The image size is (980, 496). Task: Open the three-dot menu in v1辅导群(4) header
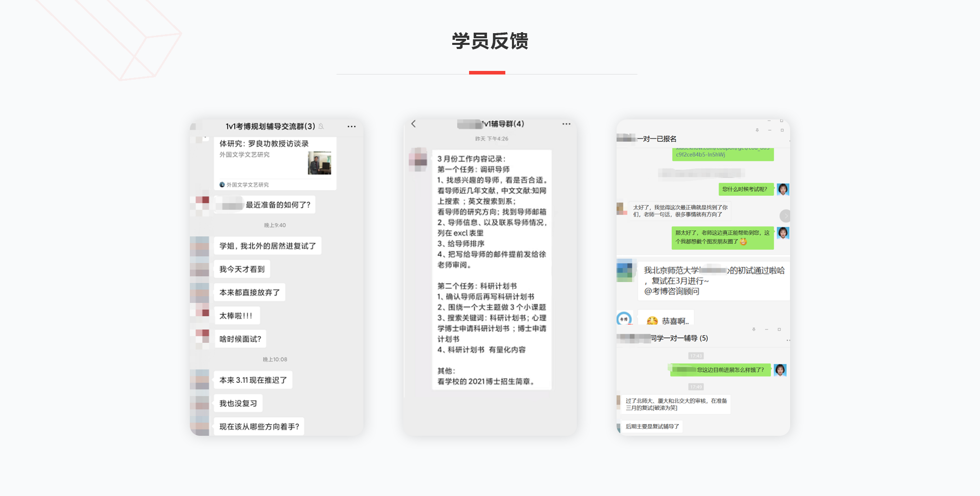tap(566, 124)
